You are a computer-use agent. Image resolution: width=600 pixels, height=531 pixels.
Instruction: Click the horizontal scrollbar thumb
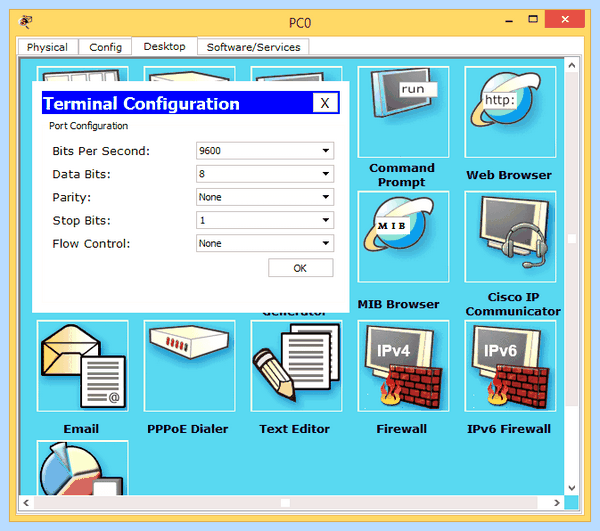pos(285,503)
